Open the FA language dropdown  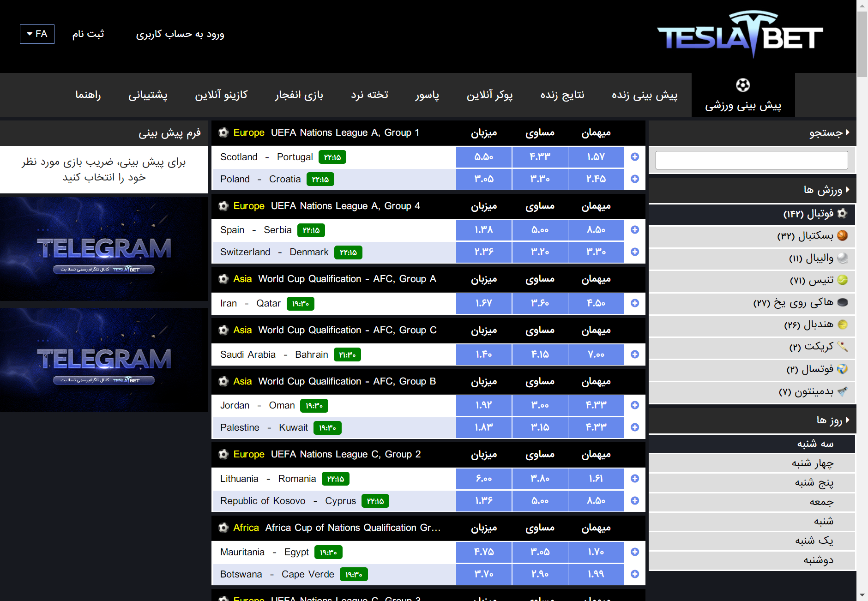(37, 34)
